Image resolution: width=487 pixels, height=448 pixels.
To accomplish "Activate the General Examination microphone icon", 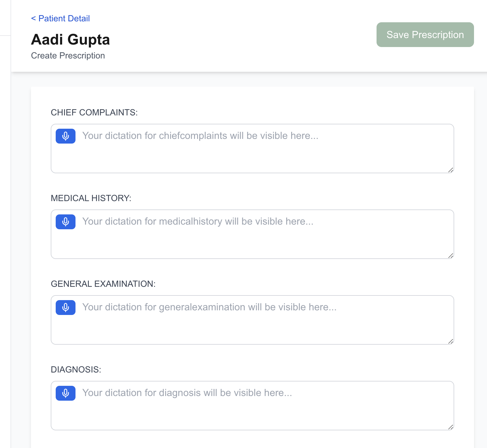I will coord(65,308).
